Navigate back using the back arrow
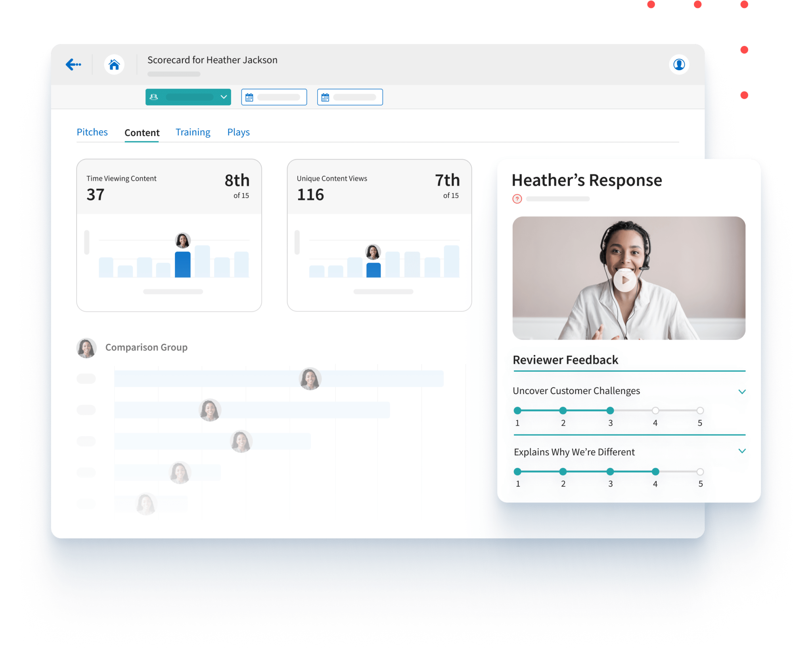Screen dimensions: 812x653 74,64
